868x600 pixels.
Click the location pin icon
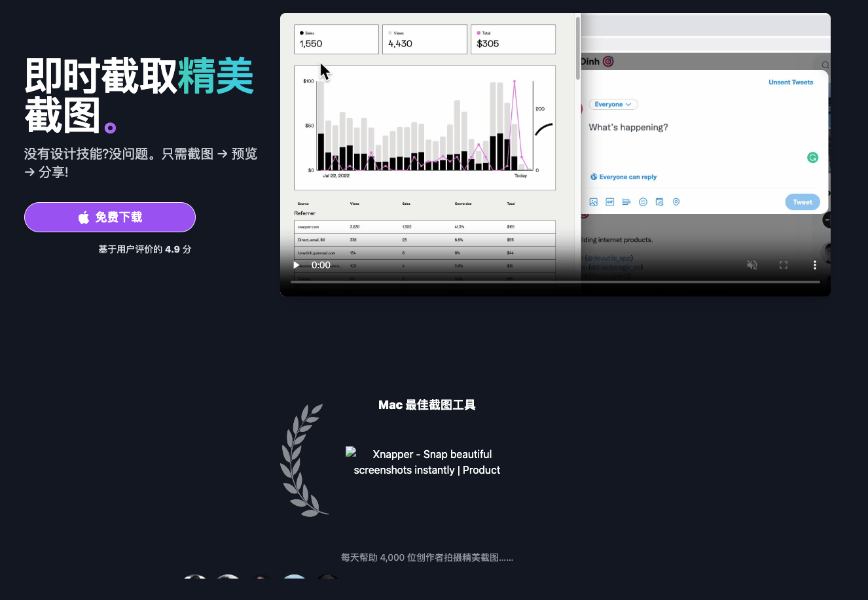(676, 202)
